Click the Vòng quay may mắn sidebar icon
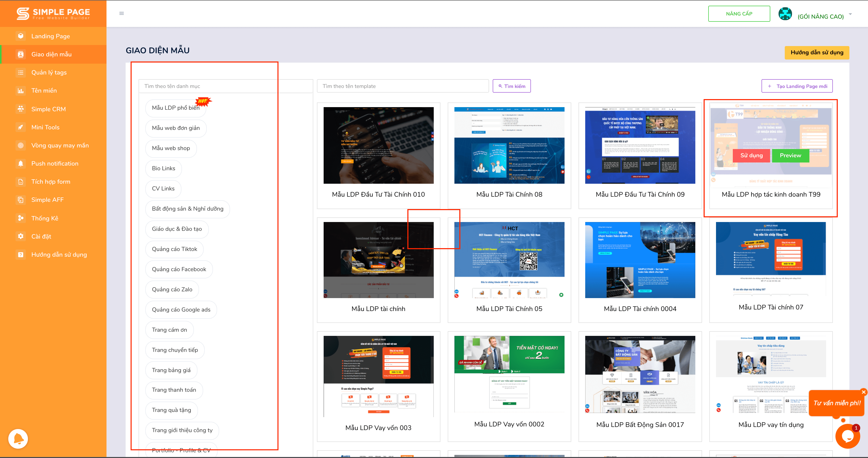 20,145
